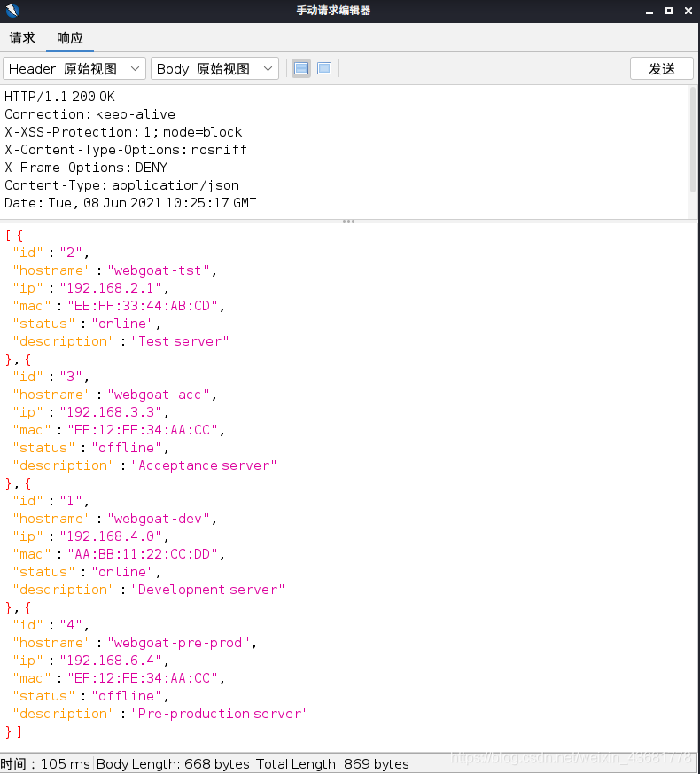Click the splitter handle between header and body
This screenshot has width=700, height=774.
(x=349, y=221)
